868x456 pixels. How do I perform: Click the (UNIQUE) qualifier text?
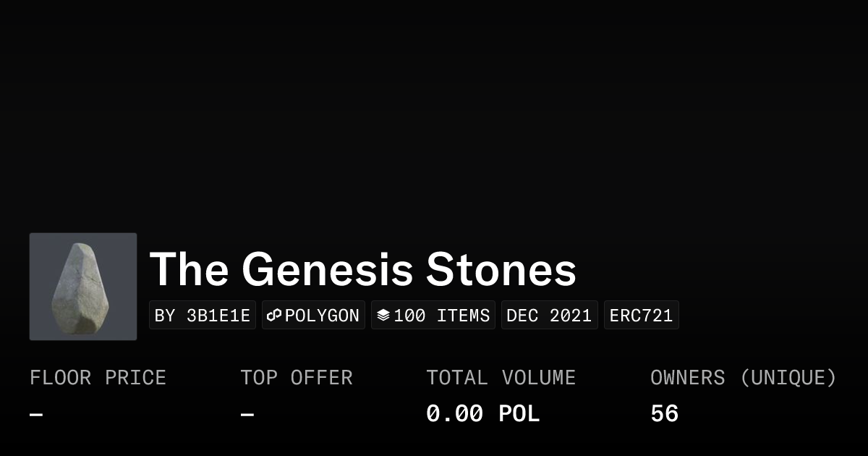(788, 378)
